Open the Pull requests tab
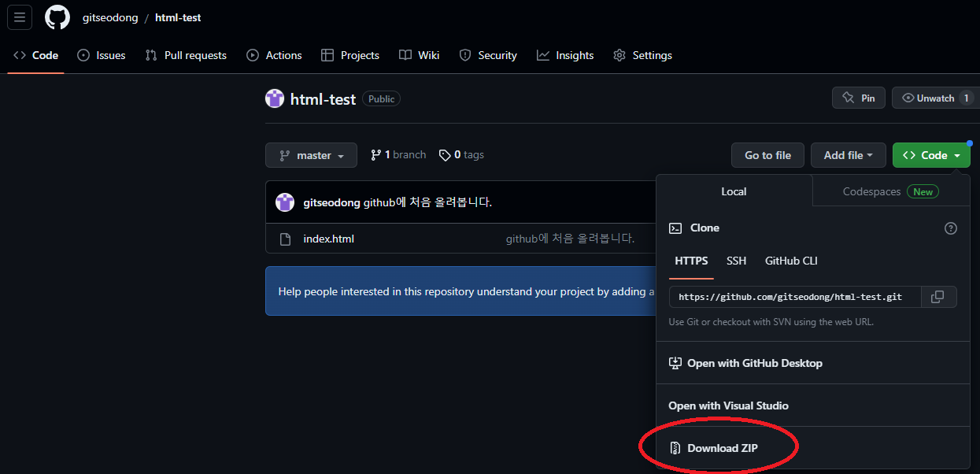980x474 pixels. pyautogui.click(x=186, y=55)
